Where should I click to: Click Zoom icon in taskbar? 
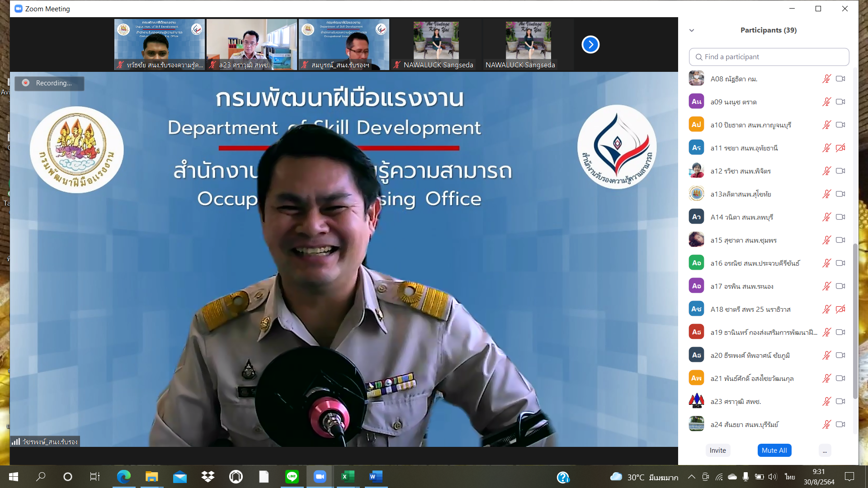[320, 476]
